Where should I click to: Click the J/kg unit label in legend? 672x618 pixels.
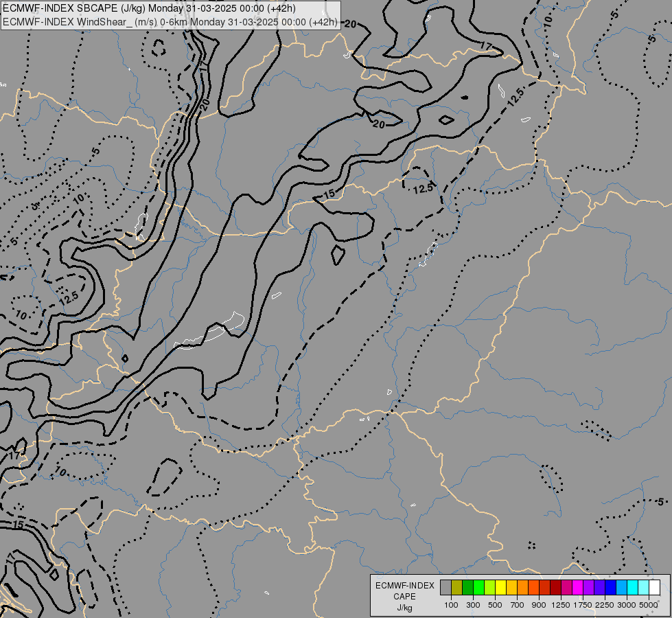pyautogui.click(x=404, y=608)
